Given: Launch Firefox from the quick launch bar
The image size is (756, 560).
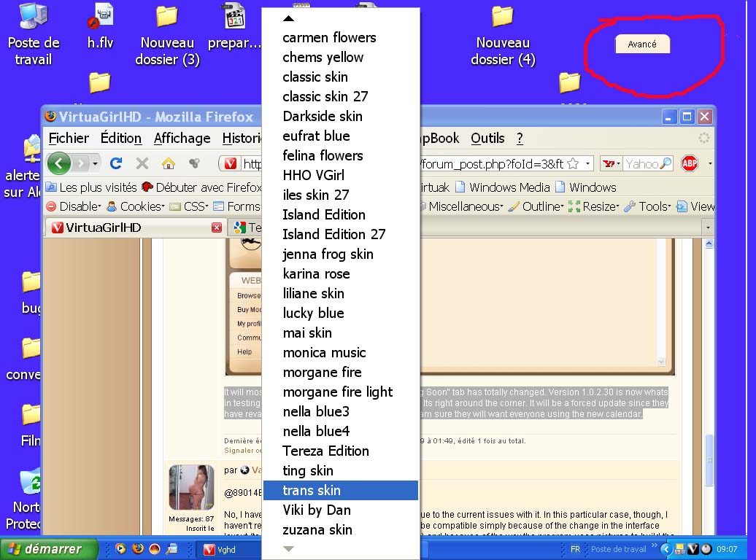Looking at the screenshot, I should click(138, 549).
